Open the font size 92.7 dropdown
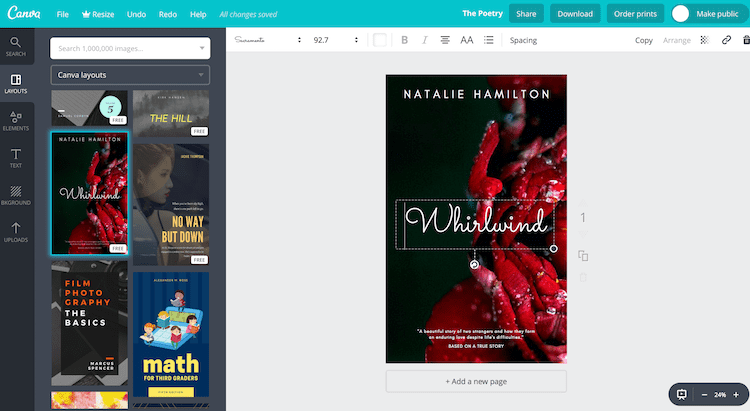Screen dimensions: 750x411 (335, 40)
